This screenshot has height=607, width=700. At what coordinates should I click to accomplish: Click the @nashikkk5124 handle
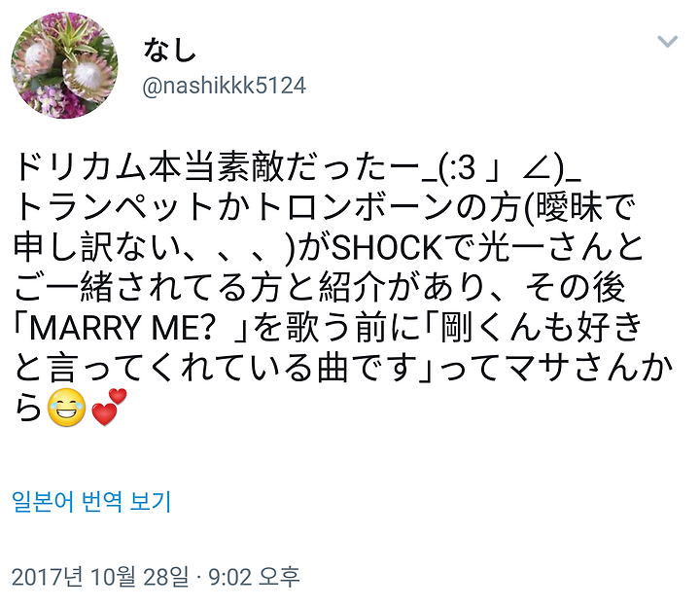[x=225, y=86]
